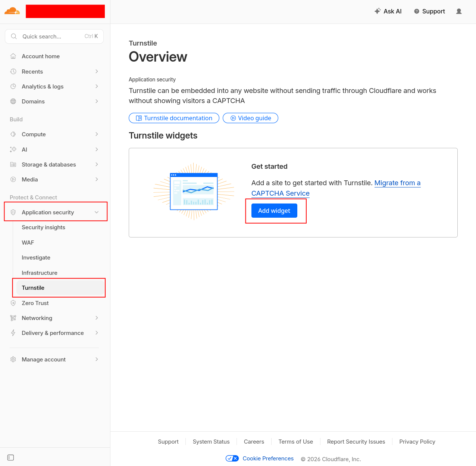Open the Careers footer link
The height and width of the screenshot is (466, 476).
pos(254,442)
